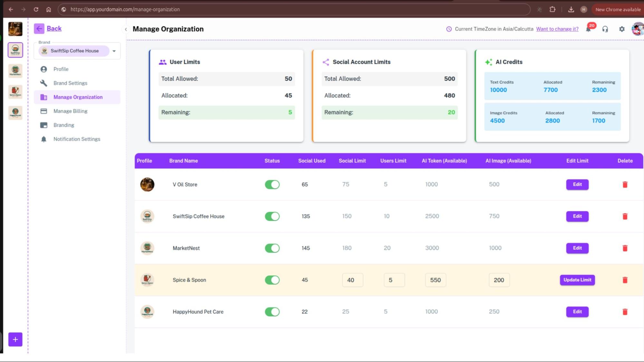Image resolution: width=644 pixels, height=362 pixels.
Task: Open support via the headphones icon
Action: pos(605,29)
